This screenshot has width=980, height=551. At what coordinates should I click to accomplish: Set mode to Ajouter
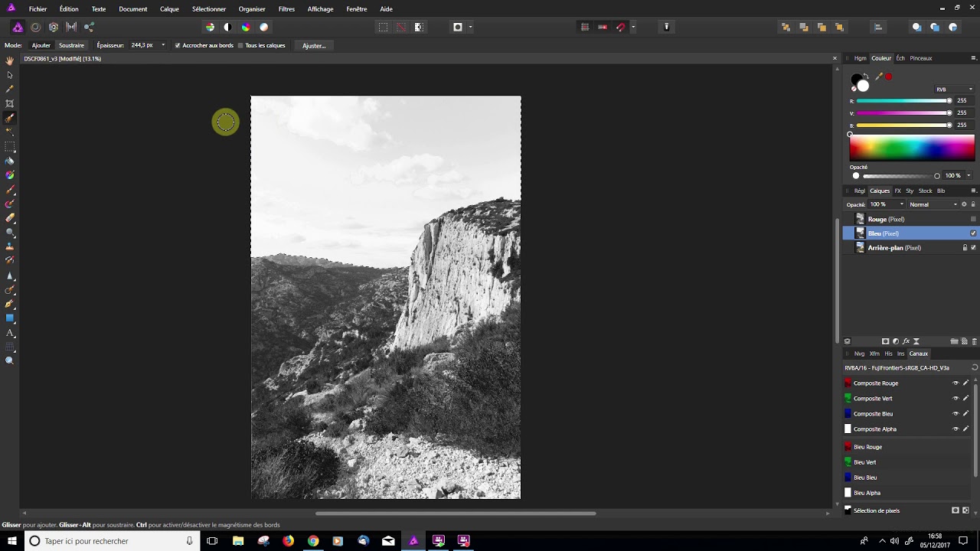pos(41,45)
